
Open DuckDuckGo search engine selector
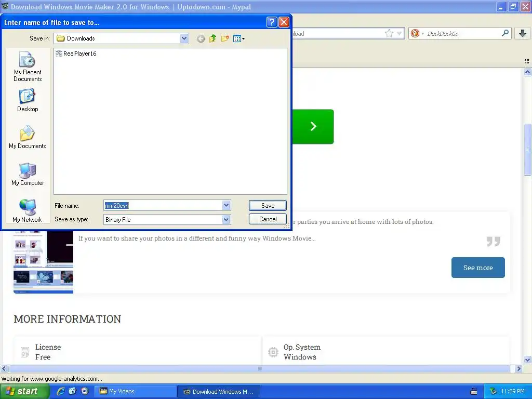417,33
